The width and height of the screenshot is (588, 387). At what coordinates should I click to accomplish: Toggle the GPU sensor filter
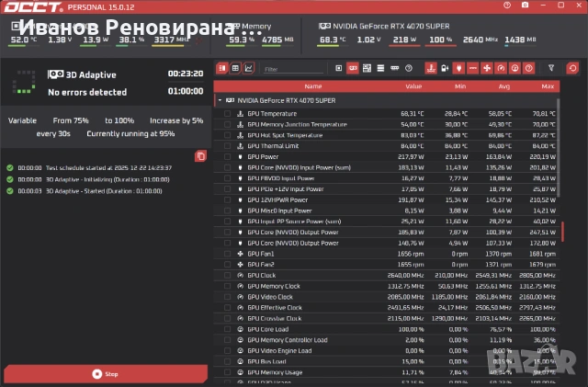pos(353,68)
